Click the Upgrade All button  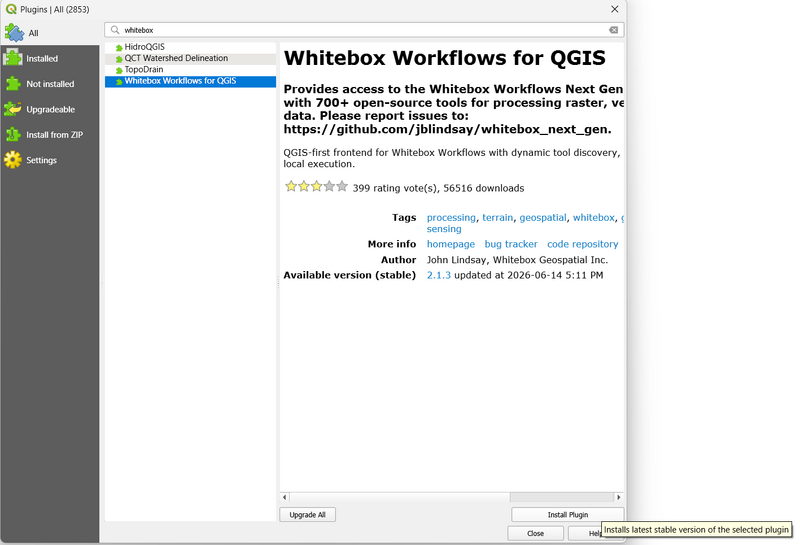pyautogui.click(x=307, y=515)
